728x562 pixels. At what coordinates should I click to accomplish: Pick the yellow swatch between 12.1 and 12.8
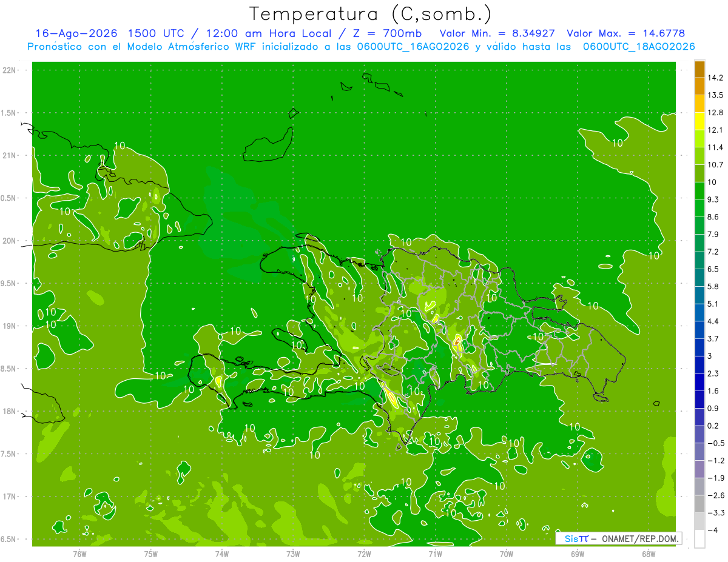pos(699,121)
